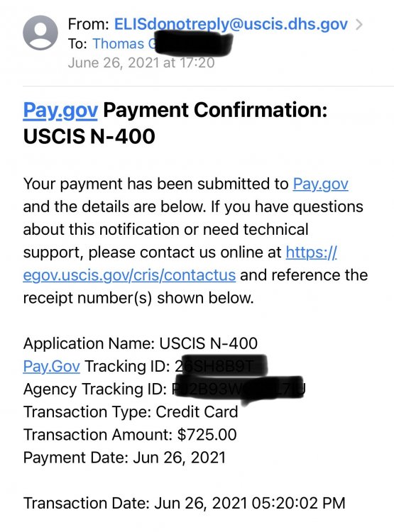Open the ELISdonotreply@uscis.dhs.gov sender address
394x532 pixels.
[x=231, y=24]
